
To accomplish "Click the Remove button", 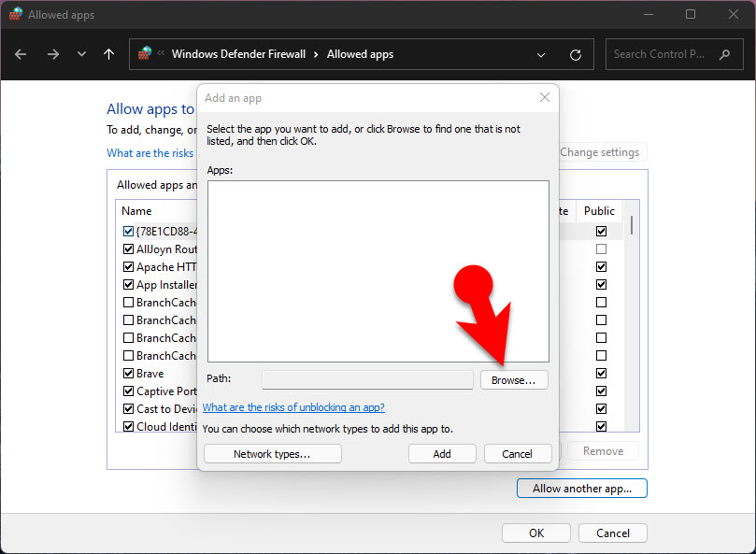I will [603, 451].
